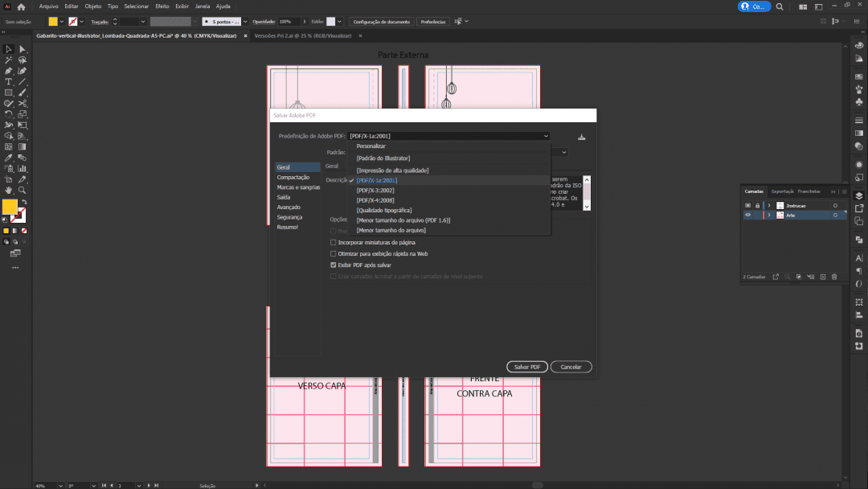Hide the Arte layer via eye icon

(x=748, y=216)
